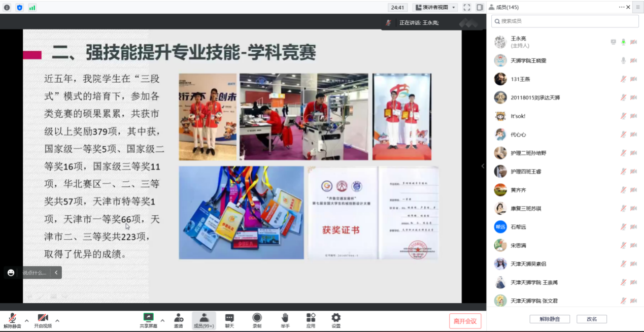This screenshot has width=644, height=332.
Task: Expand options arrow beside 共享屏幕
Action: click(162, 320)
